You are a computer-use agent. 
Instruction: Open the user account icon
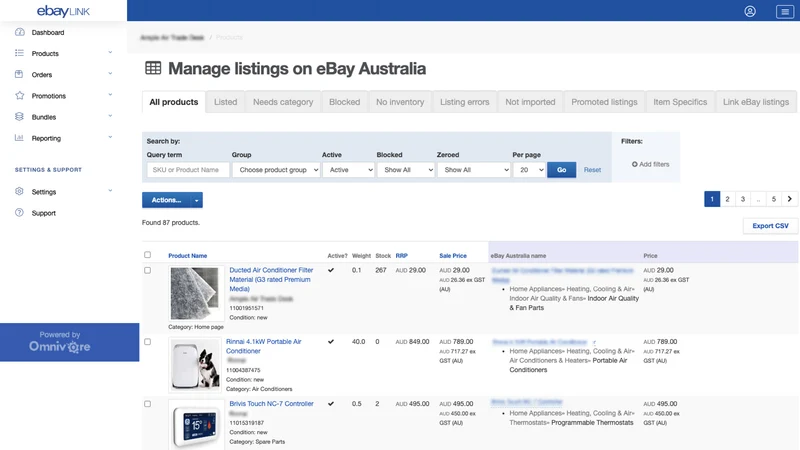pyautogui.click(x=749, y=11)
